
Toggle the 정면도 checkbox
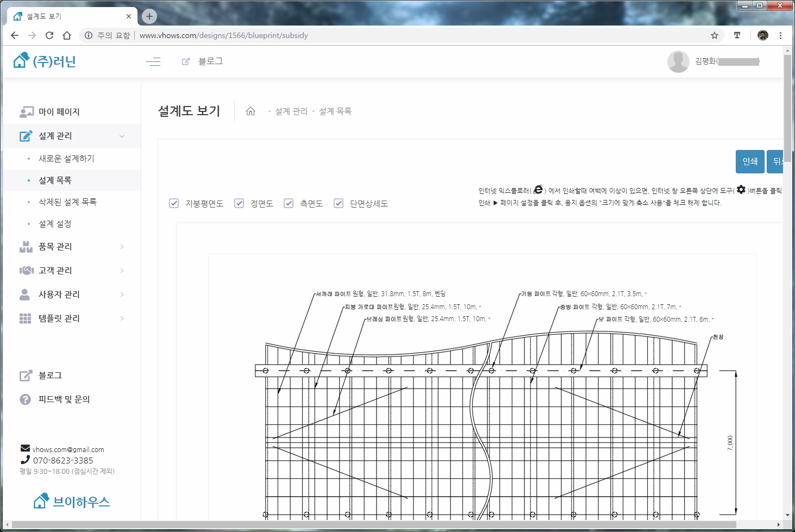coord(239,203)
